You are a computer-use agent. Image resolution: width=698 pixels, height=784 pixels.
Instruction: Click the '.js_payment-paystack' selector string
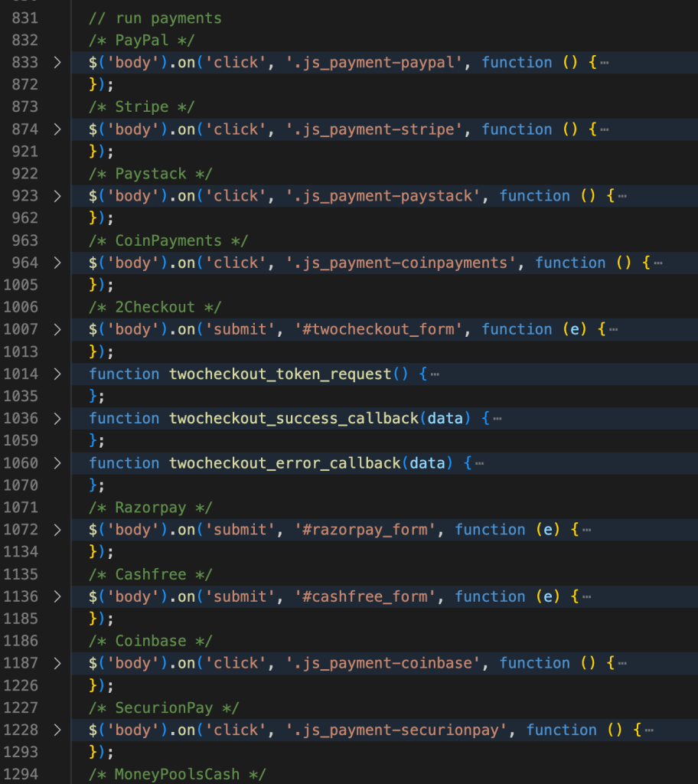pyautogui.click(x=383, y=196)
